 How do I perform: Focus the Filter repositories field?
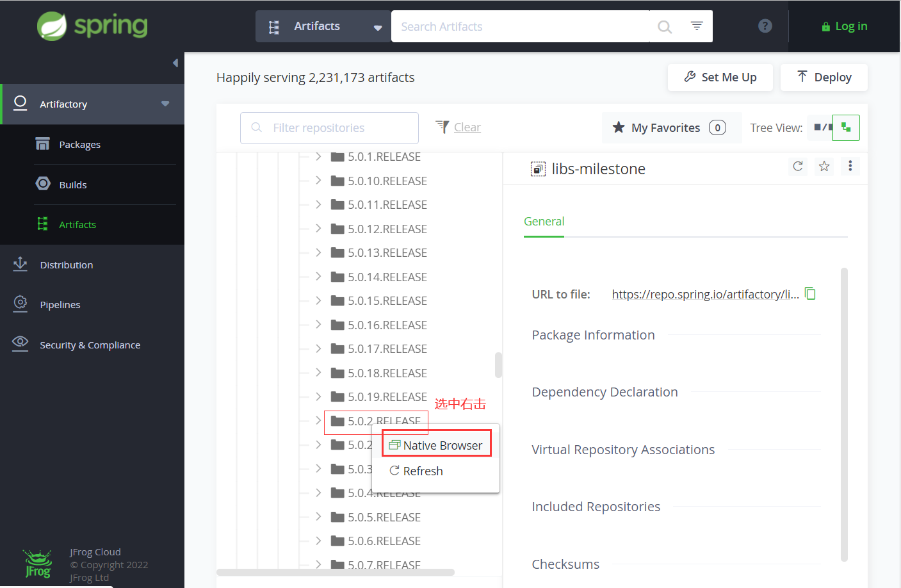pyautogui.click(x=329, y=128)
